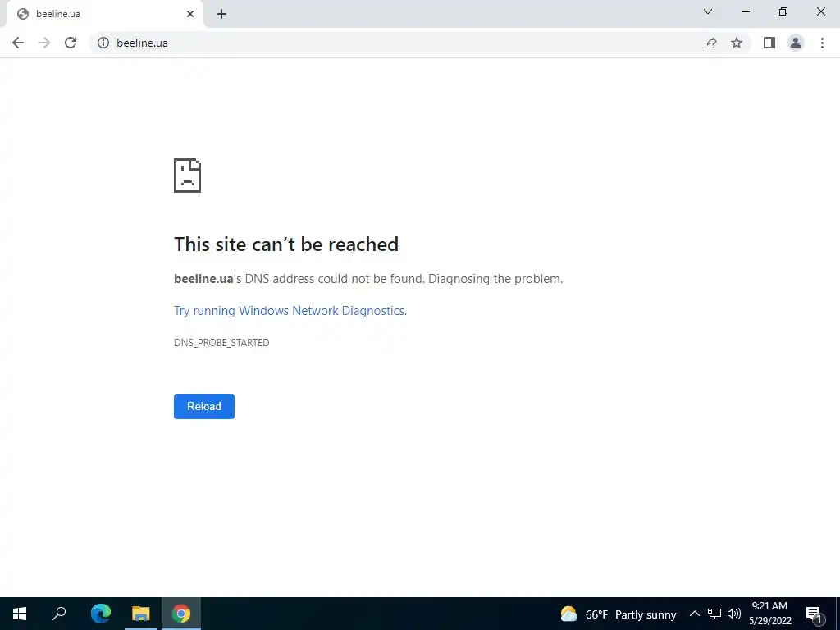Click the Chrome taskbar icon
The height and width of the screenshot is (630, 840).
181,614
